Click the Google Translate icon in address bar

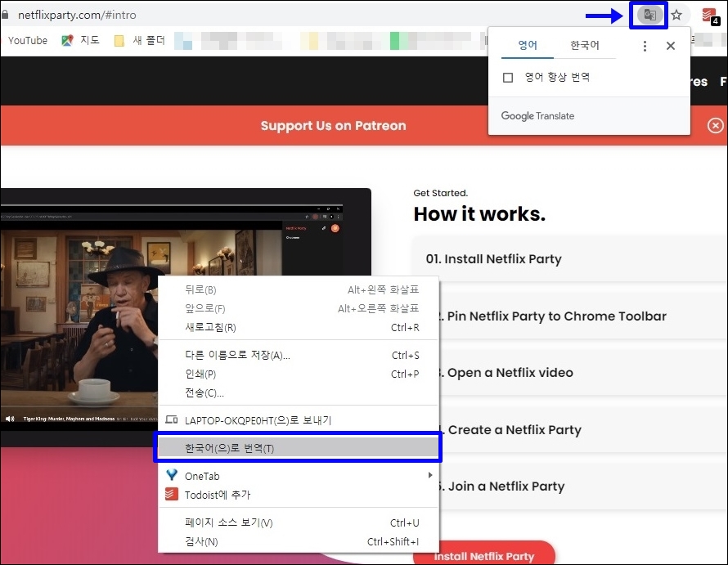pos(649,15)
